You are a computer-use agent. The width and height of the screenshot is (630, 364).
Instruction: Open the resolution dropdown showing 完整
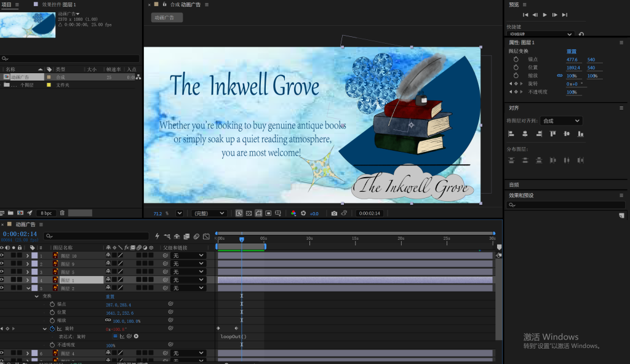point(209,213)
